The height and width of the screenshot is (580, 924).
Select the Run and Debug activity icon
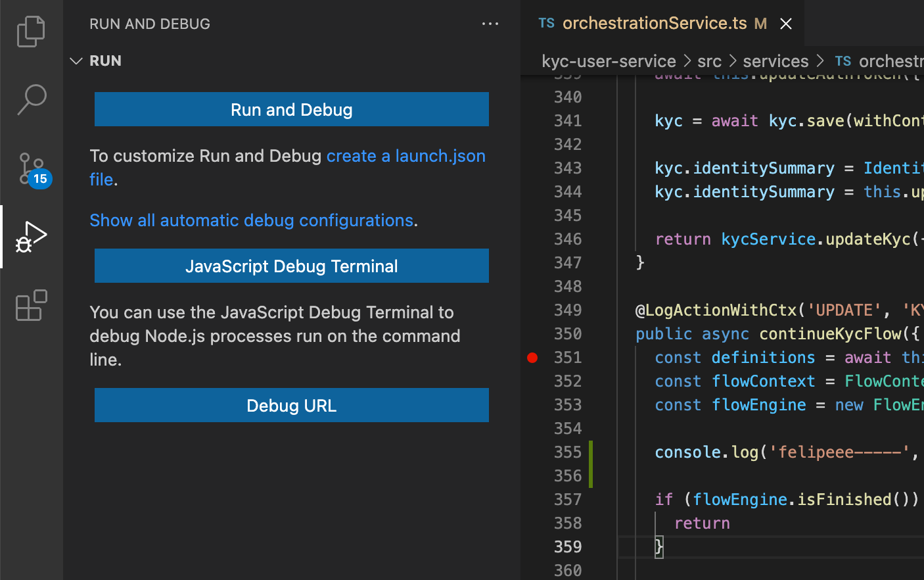[x=31, y=237]
